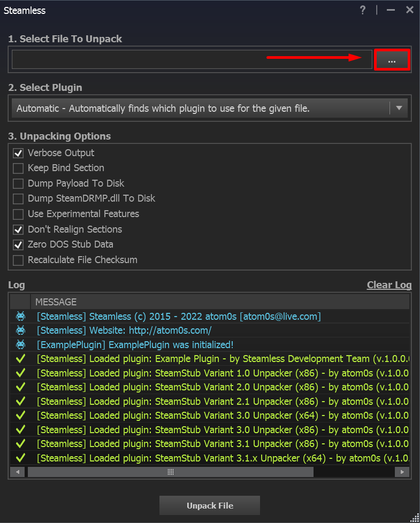Select 'ExamplePlugin was initialized!' log message

[x=135, y=344]
